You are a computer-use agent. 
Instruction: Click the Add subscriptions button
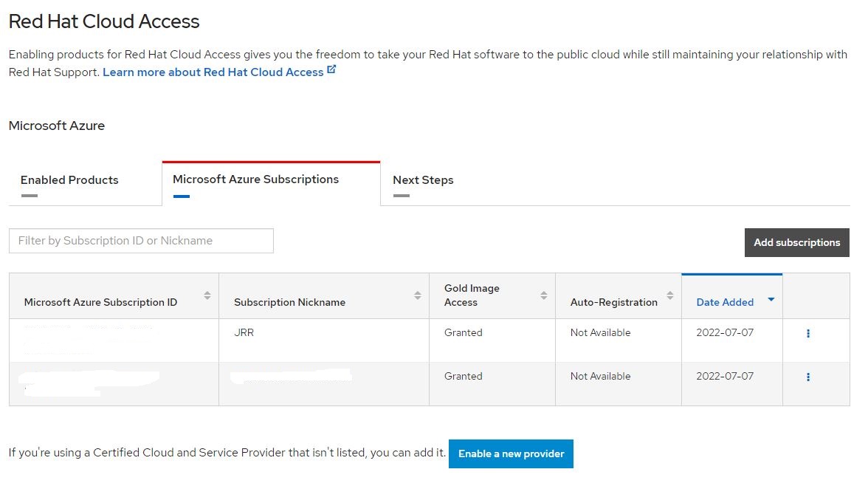[796, 242]
